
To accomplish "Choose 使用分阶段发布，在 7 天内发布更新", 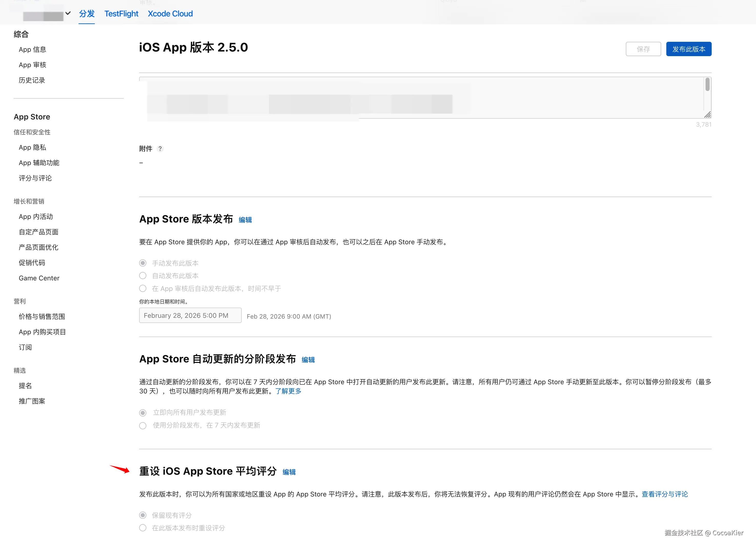I will [143, 425].
